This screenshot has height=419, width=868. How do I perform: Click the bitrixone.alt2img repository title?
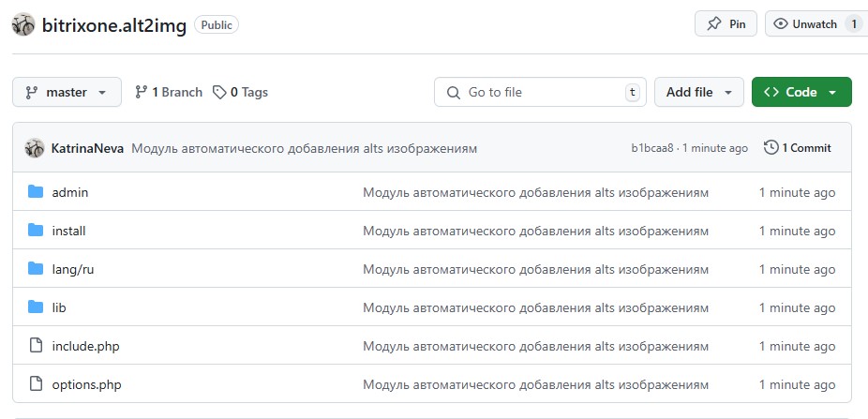[114, 25]
